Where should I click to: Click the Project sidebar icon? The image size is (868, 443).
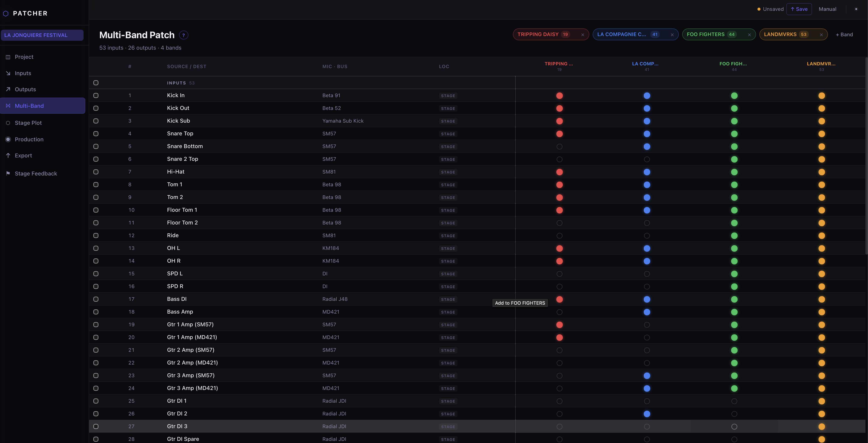(x=8, y=57)
